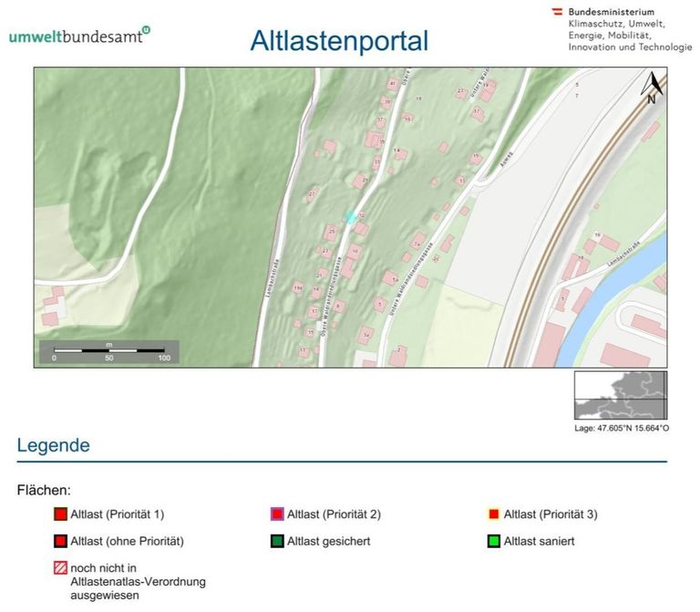
Task: Click the Altlast gesichert dark green swatch
Action: pos(277,541)
